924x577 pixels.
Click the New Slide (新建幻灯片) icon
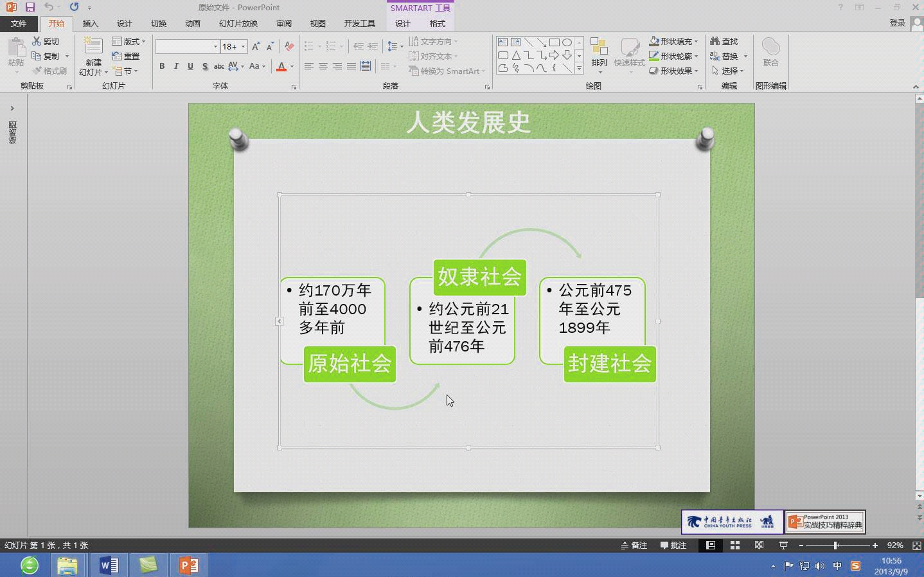click(x=93, y=47)
